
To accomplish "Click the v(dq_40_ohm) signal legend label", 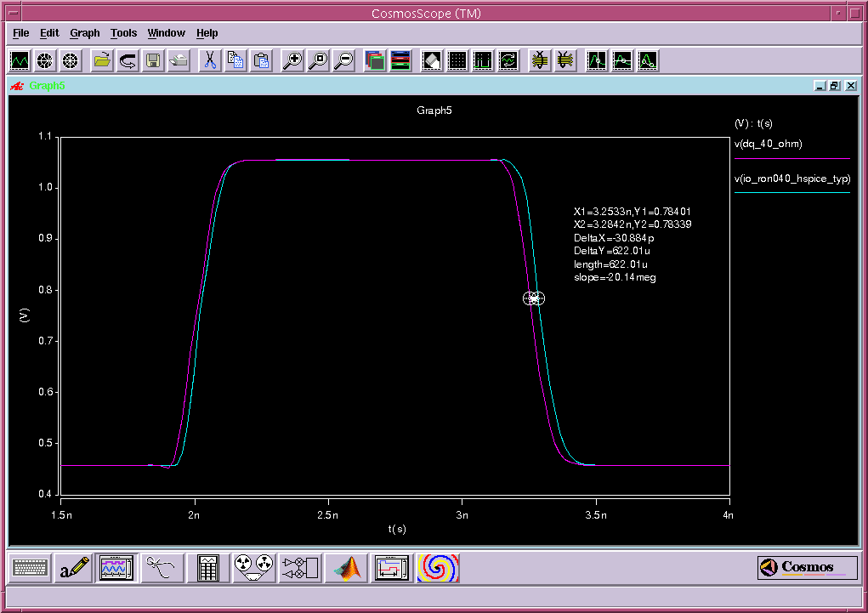I will coord(768,144).
